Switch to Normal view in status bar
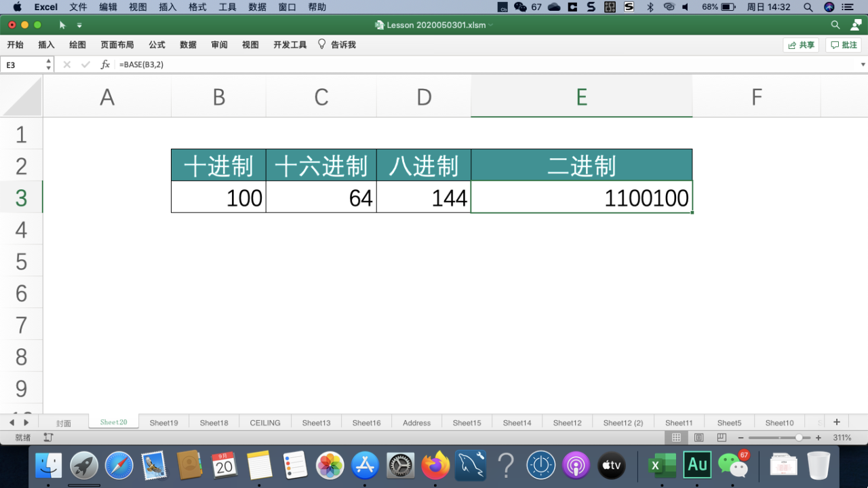 [x=676, y=438]
